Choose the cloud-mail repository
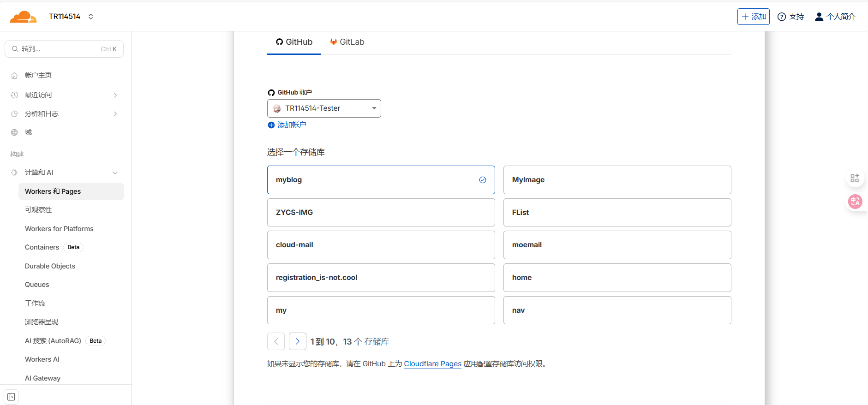This screenshot has height=405, width=868. [381, 245]
